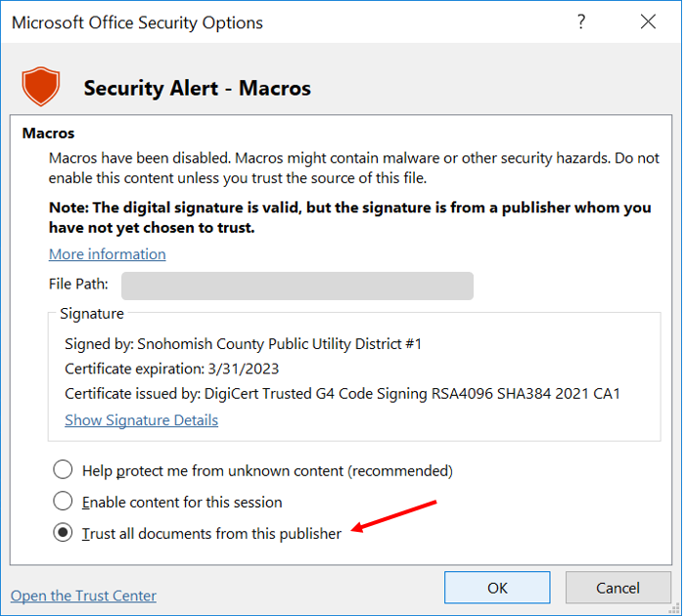Click the orange security shield icon
685x616 pixels.
pyautogui.click(x=41, y=86)
